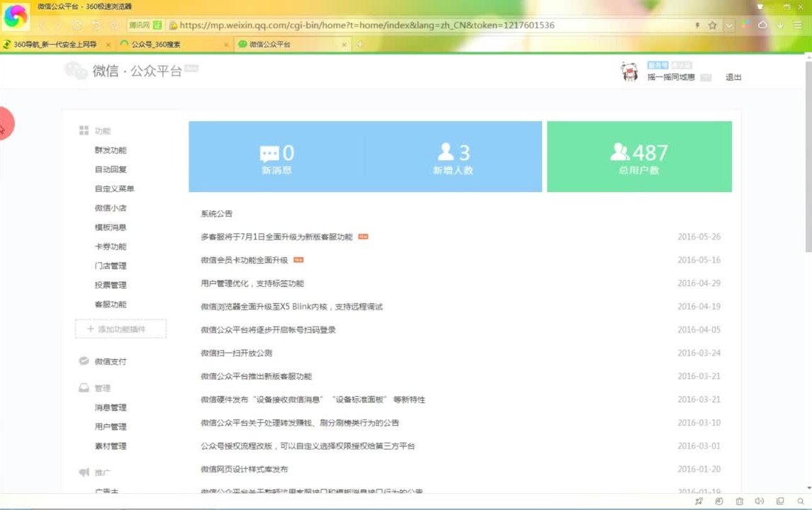This screenshot has width=812, height=510.
Task: Open the 总用户数 tile showing 487
Action: (x=640, y=157)
